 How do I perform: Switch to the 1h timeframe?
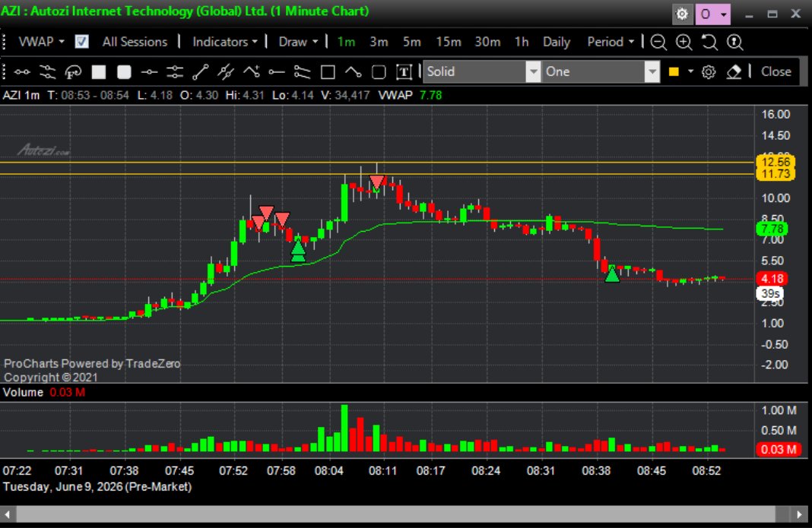[x=522, y=42]
